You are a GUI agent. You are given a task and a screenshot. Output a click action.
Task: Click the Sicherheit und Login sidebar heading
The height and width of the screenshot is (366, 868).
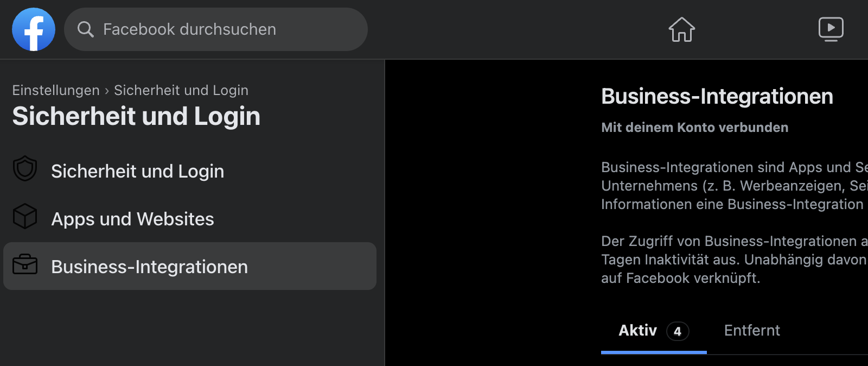tap(136, 116)
